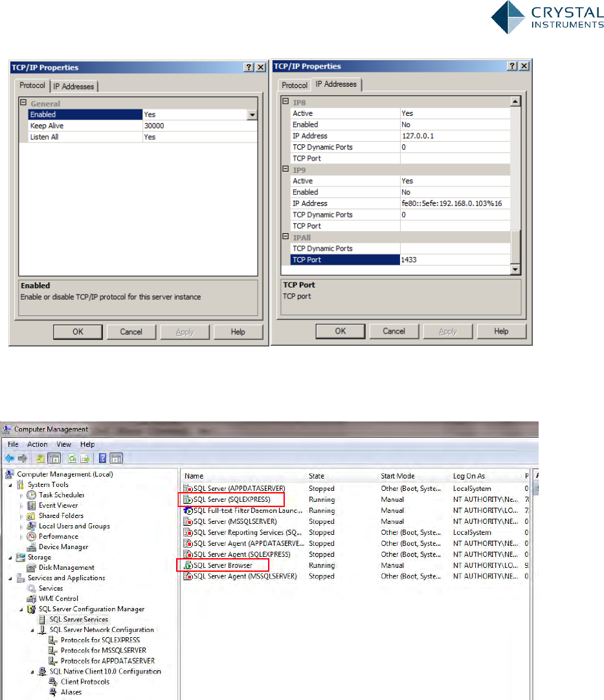Click the Services gear icon in tree
This screenshot has height=700, width=604.
point(31,589)
